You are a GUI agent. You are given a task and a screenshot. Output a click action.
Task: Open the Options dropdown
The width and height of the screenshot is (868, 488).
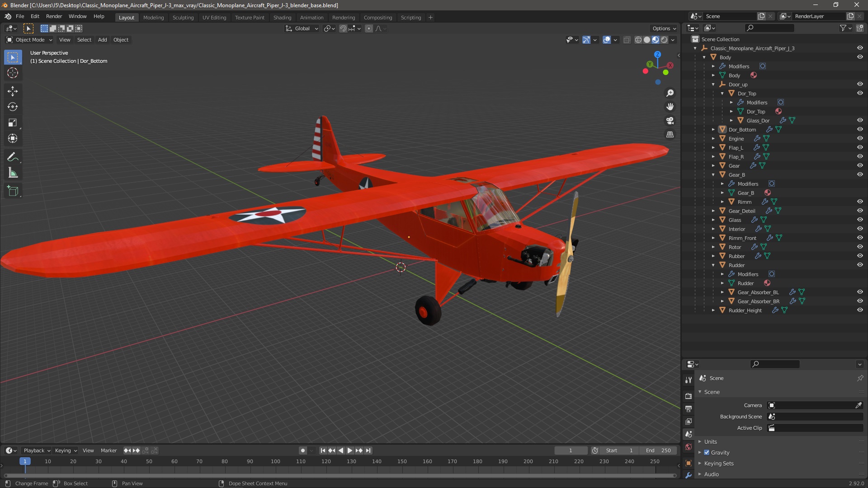[664, 28]
